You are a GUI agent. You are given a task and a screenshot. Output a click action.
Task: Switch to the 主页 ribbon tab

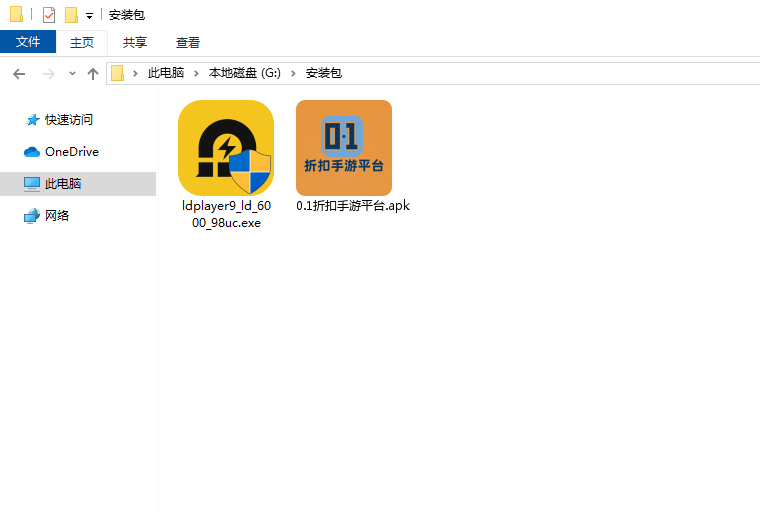(x=81, y=42)
